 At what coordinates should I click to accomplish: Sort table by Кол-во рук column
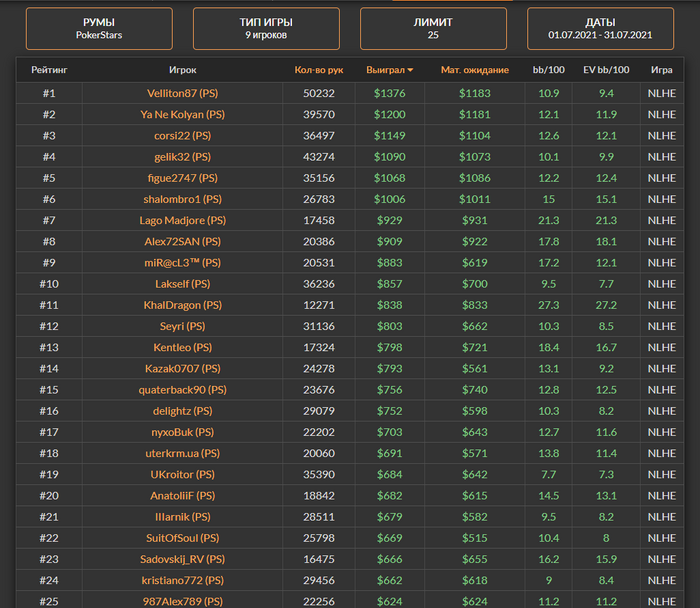(x=318, y=70)
